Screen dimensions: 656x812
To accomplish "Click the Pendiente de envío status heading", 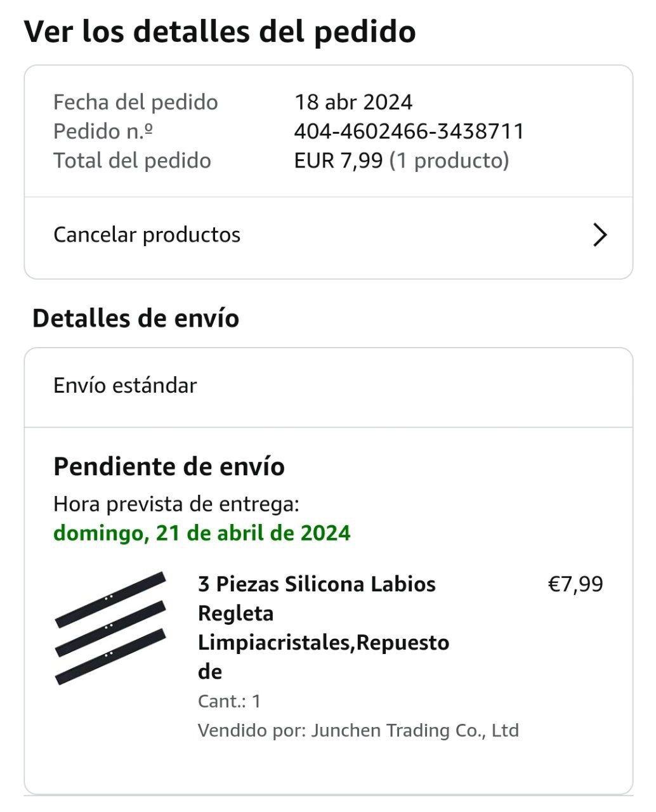I will [169, 466].
